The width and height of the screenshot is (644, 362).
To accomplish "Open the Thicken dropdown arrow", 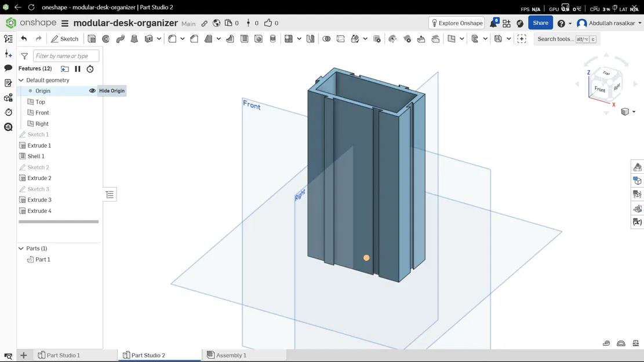I will click(158, 39).
